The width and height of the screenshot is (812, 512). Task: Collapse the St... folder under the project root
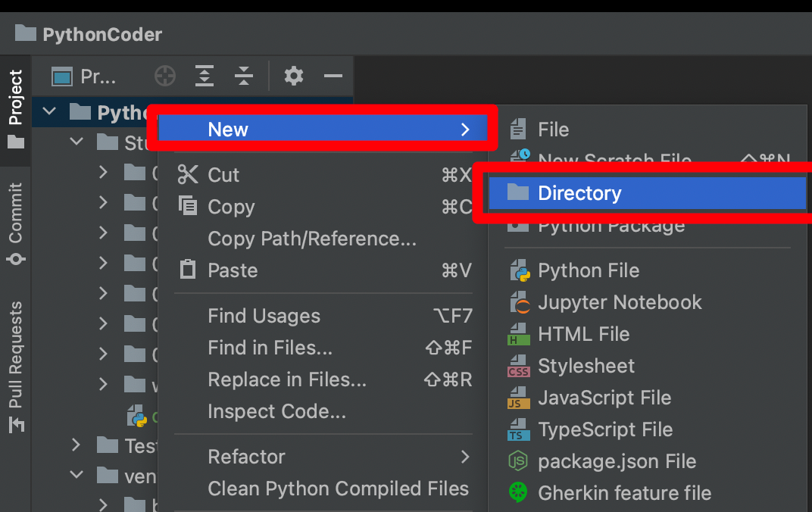pos(77,142)
